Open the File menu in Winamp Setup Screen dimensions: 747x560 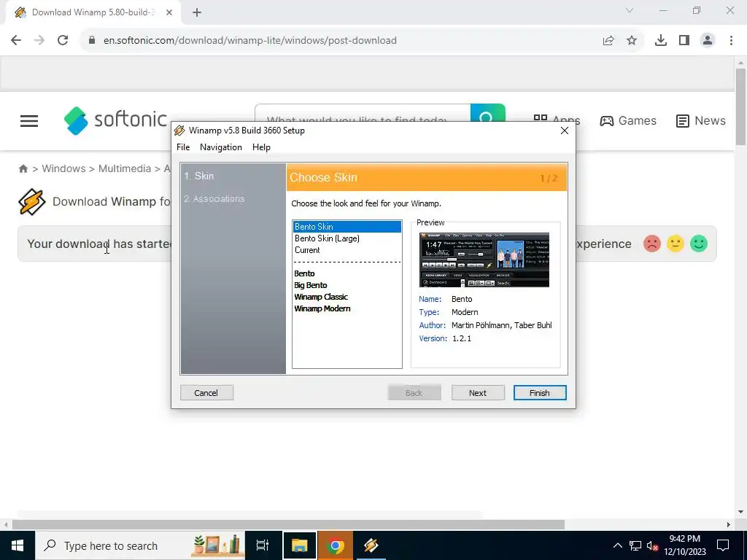pos(183,147)
